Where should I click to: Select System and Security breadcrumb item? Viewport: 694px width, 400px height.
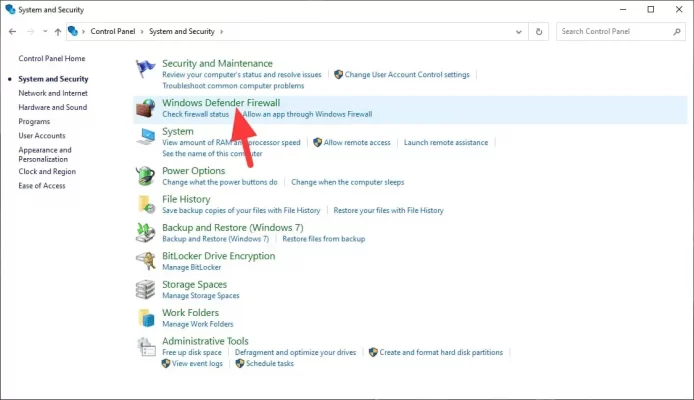[x=181, y=31]
